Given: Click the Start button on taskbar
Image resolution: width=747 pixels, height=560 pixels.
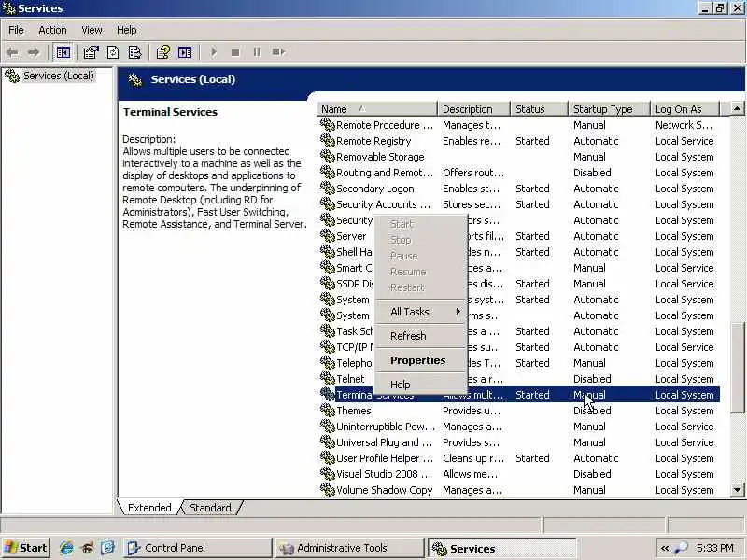Looking at the screenshot, I should pyautogui.click(x=25, y=548).
